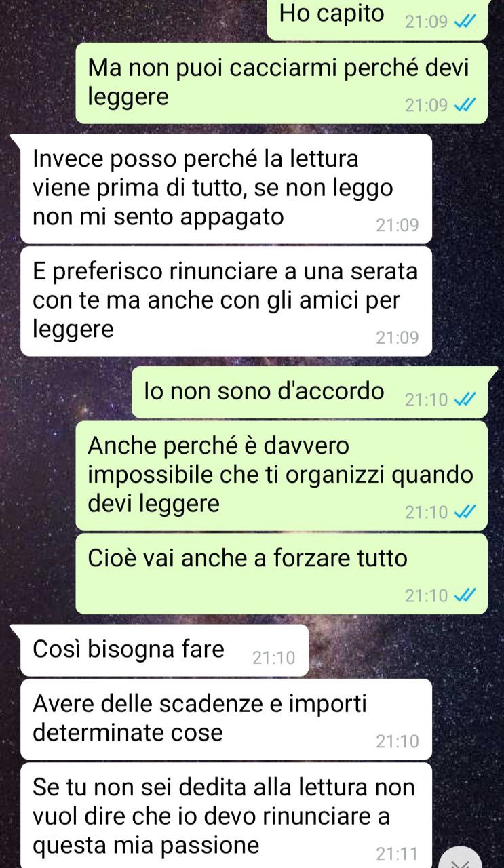
Task: Select 'Cioè vai anche a forzare tutto' message
Action: point(282,574)
